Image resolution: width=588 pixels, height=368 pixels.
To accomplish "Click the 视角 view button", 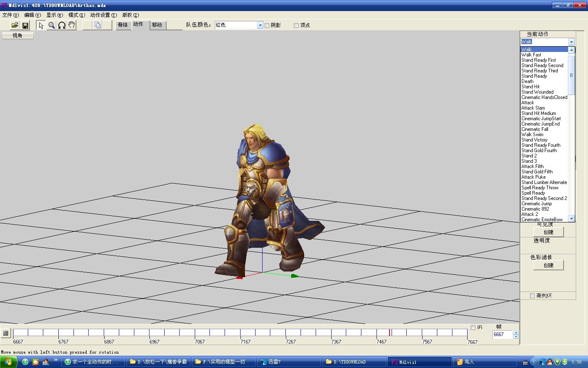I will 18,36.
